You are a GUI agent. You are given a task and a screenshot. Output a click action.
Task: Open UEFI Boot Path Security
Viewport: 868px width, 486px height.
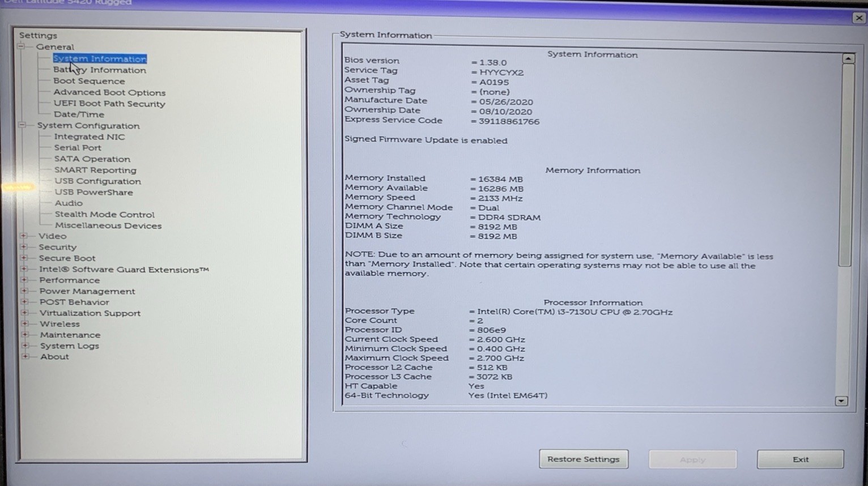click(109, 104)
